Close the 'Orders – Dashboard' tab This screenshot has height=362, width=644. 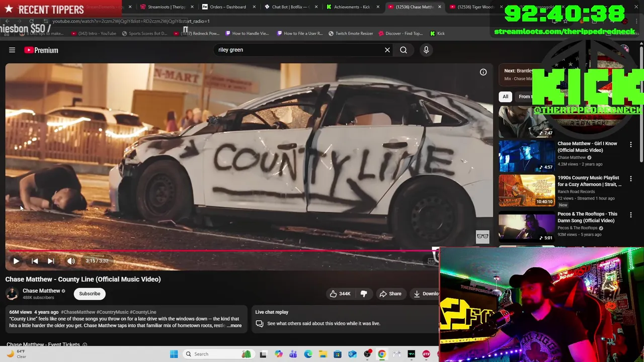tap(254, 7)
